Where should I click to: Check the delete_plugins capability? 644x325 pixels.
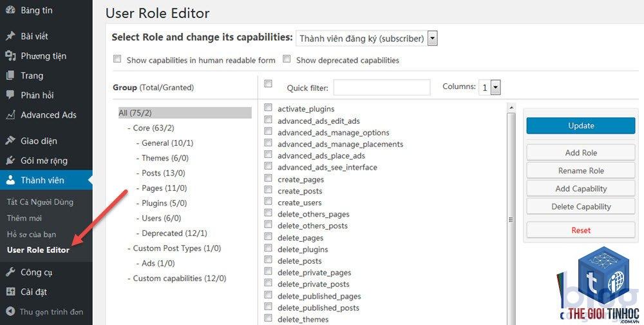pyautogui.click(x=268, y=248)
